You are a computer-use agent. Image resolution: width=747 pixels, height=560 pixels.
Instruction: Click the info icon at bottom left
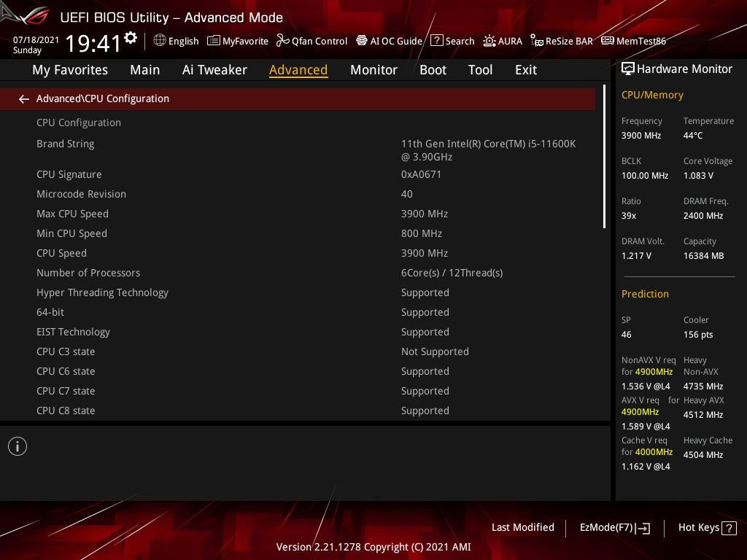click(17, 446)
